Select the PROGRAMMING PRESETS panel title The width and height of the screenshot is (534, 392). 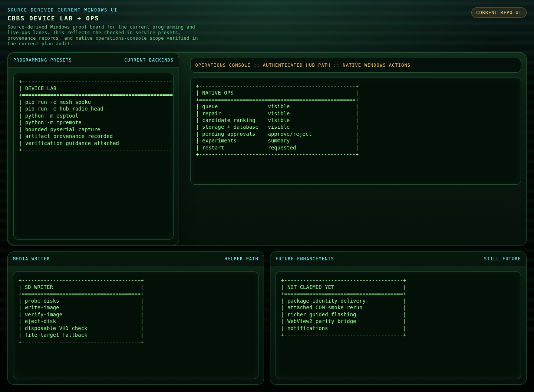tap(43, 60)
